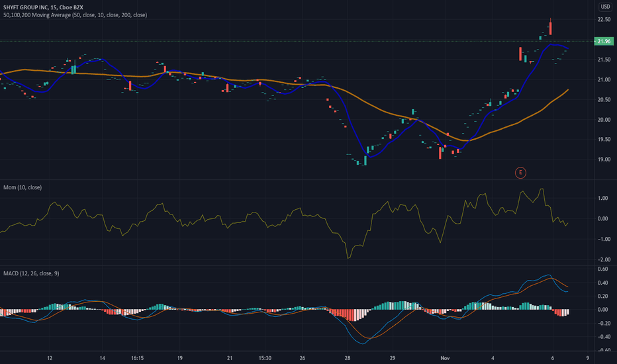This screenshot has height=364, width=617.
Task: Click the 20.00 price axis label
Action: pos(604,120)
